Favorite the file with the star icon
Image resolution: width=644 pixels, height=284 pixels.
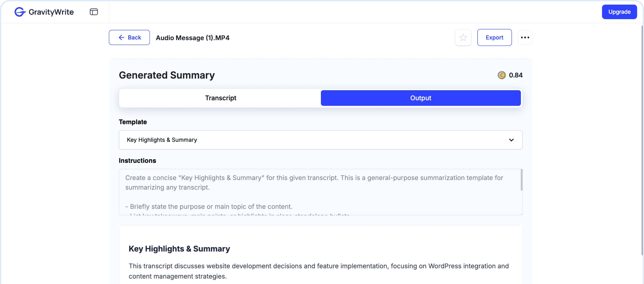(463, 38)
